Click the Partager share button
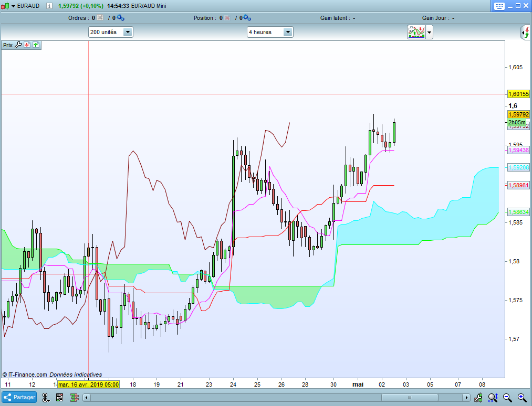Viewport: 532px width, 406px height. click(19, 397)
